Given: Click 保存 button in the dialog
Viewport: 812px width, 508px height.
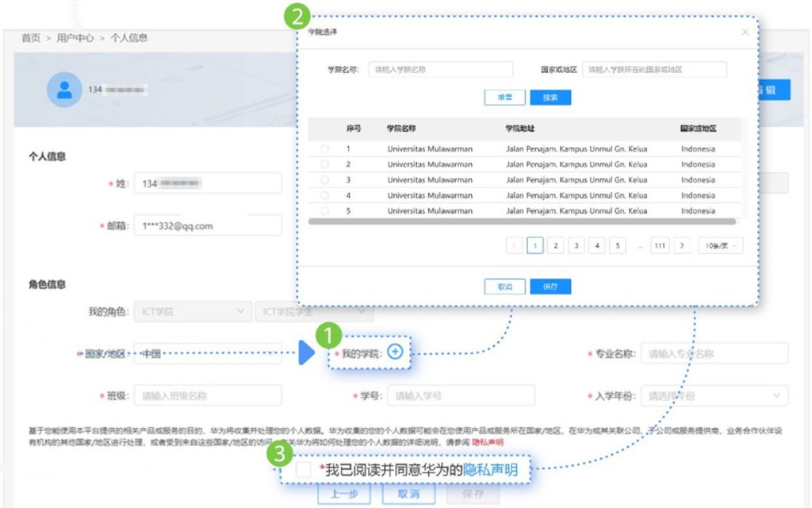Looking at the screenshot, I should tap(550, 287).
